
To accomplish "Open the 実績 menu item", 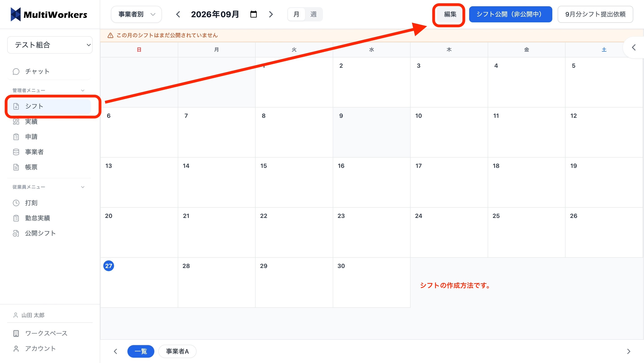I will (x=49, y=122).
